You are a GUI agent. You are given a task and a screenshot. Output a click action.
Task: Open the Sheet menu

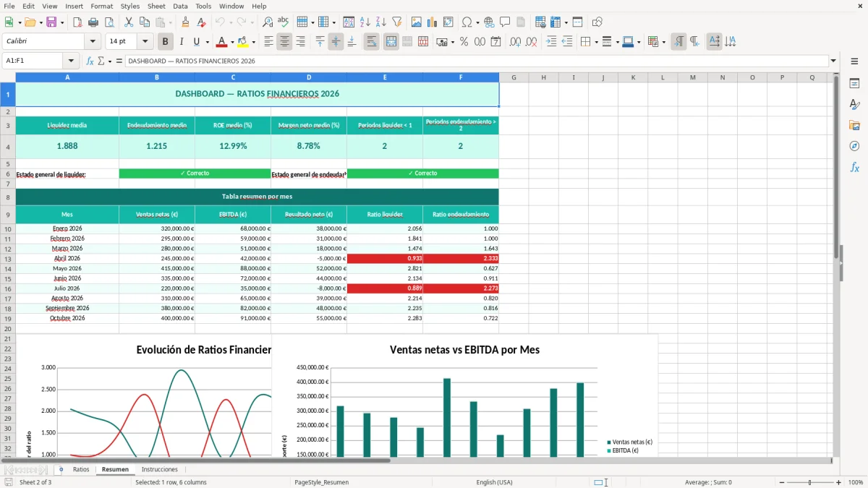pos(156,6)
